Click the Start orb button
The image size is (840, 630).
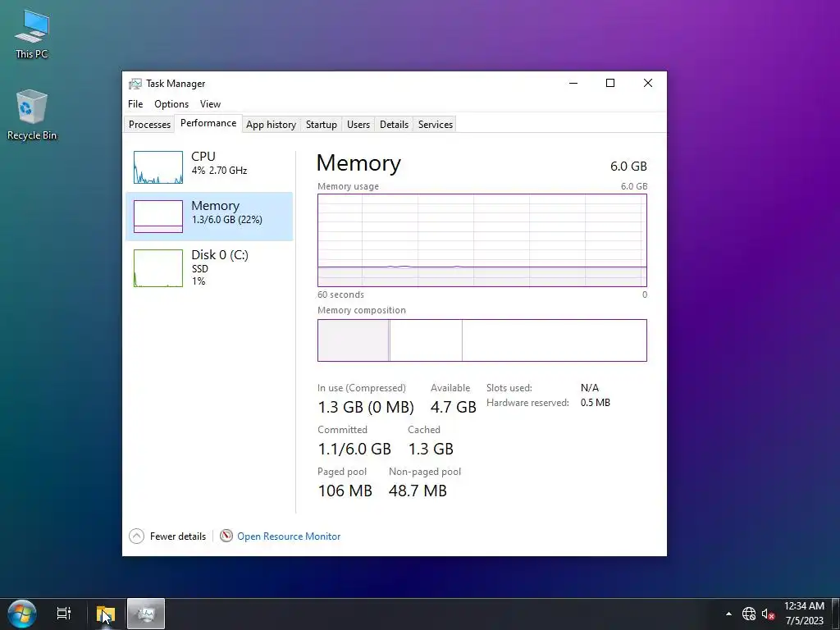22,614
